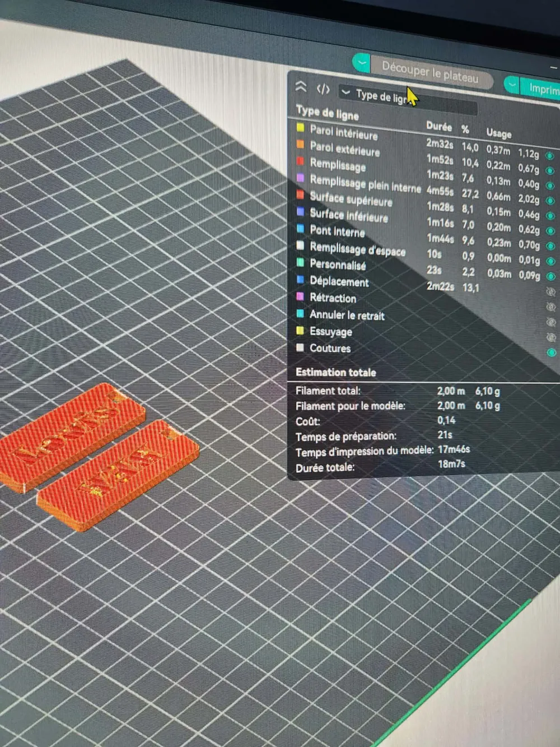The height and width of the screenshot is (747, 560).
Task: Toggle Surface inférieure visibility eye
Action: tap(550, 231)
